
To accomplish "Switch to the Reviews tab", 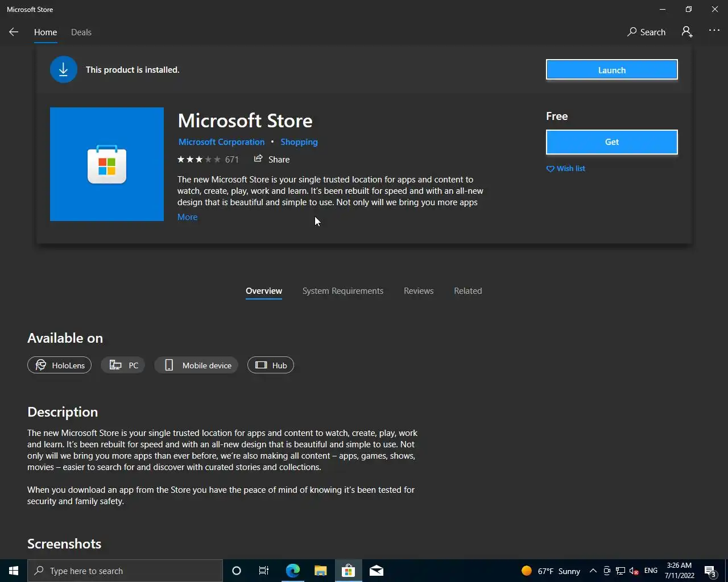I will [x=419, y=291].
